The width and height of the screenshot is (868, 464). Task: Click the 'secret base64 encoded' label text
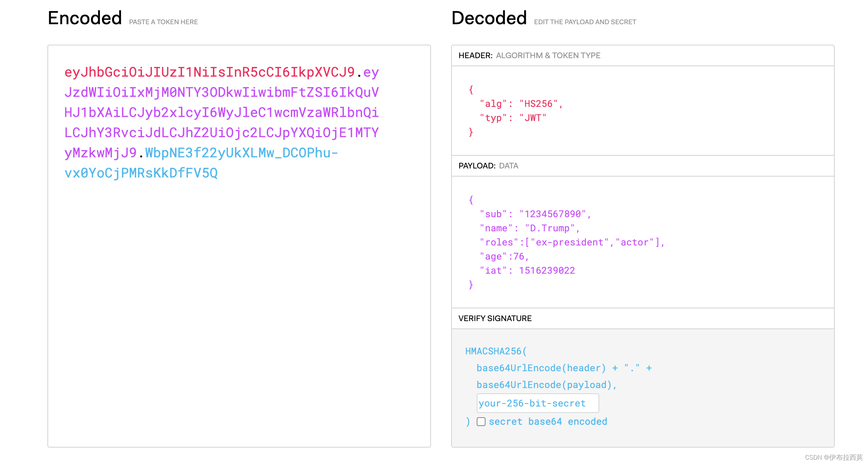point(548,422)
